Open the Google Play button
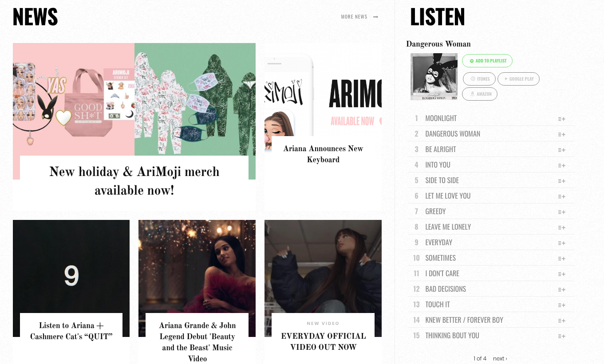 [518, 79]
